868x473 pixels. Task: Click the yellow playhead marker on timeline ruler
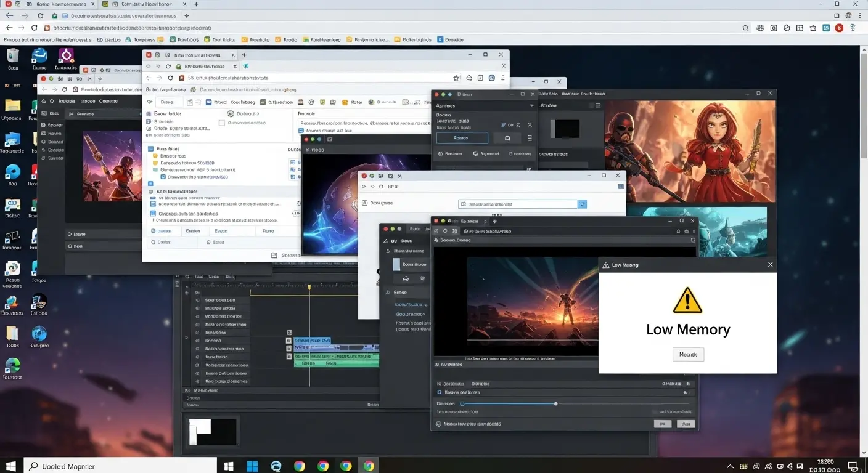[309, 287]
